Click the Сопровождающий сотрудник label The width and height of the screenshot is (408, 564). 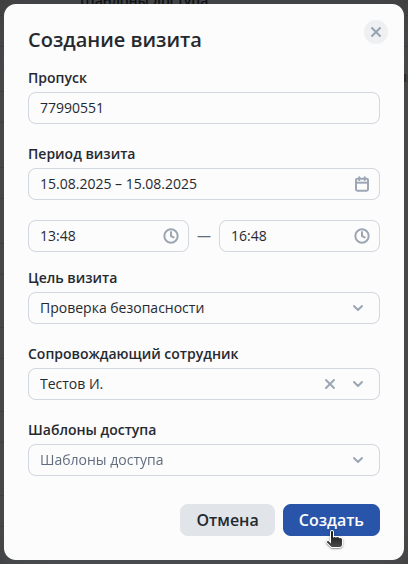[133, 354]
